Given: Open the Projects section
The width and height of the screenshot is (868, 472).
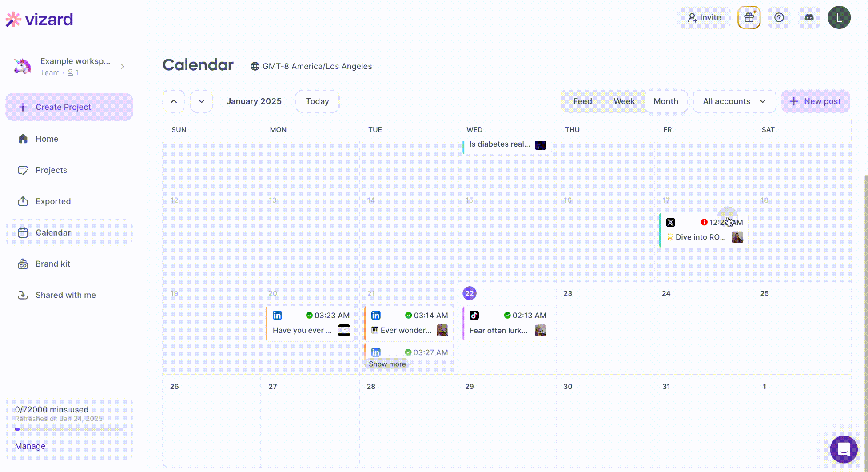Looking at the screenshot, I should tap(51, 170).
